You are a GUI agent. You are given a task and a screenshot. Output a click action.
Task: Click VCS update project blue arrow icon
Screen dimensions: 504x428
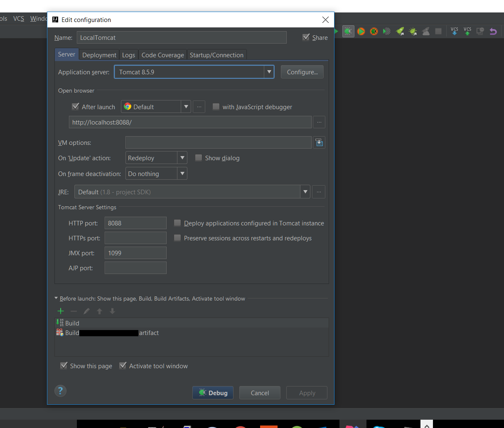click(x=455, y=31)
